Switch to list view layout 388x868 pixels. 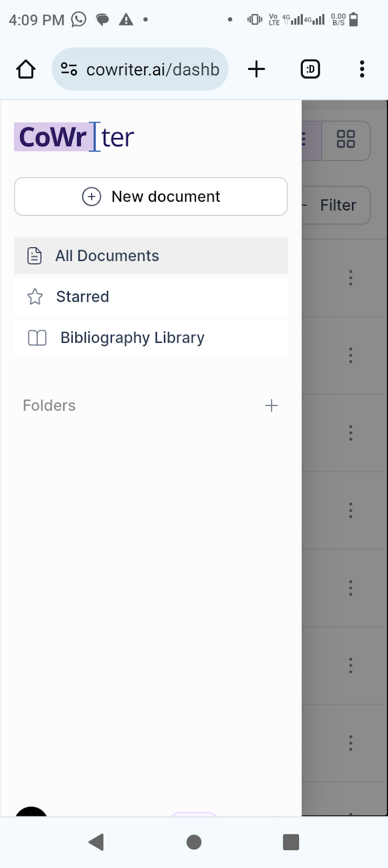[x=311, y=139]
